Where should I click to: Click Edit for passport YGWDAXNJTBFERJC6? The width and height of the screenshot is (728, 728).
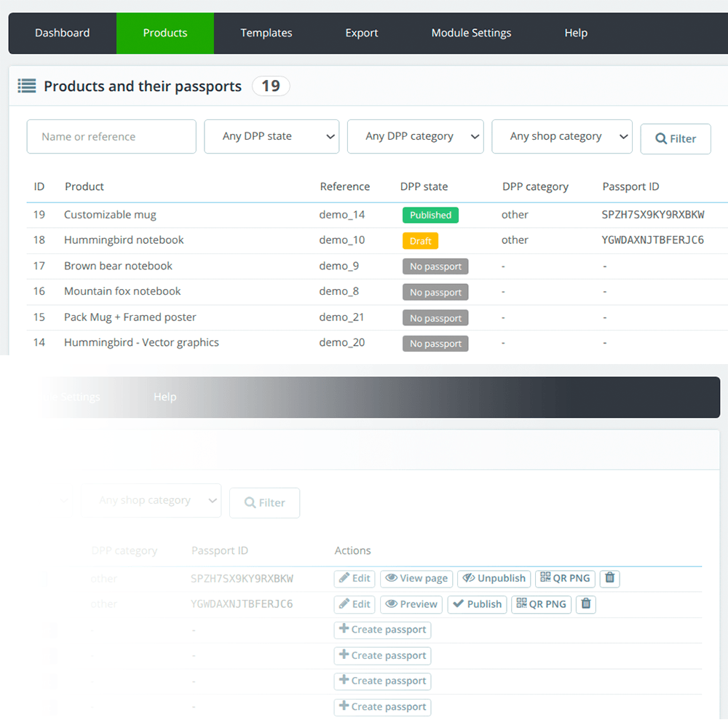[355, 604]
